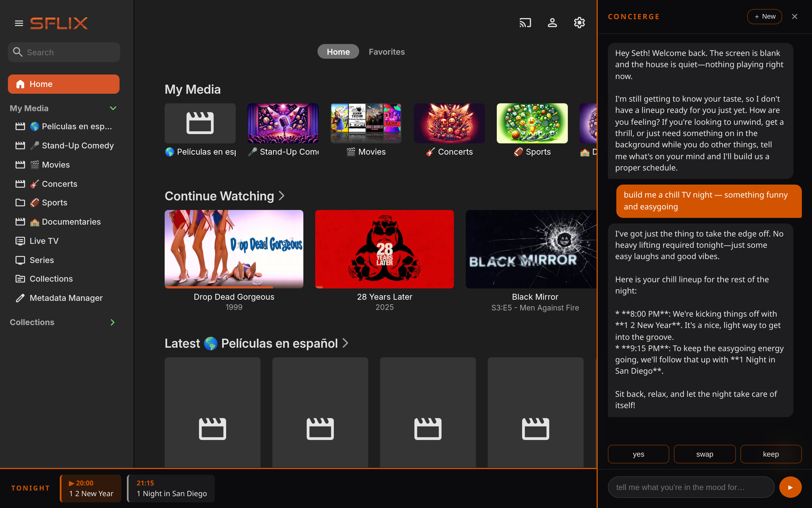
Task: Open the hamburger menu icon
Action: 19,23
